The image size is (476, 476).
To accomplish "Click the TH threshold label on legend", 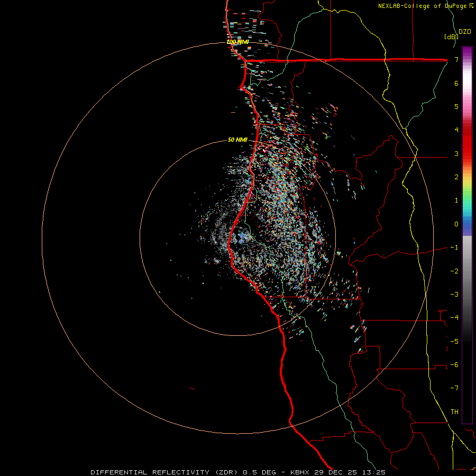I will (454, 411).
